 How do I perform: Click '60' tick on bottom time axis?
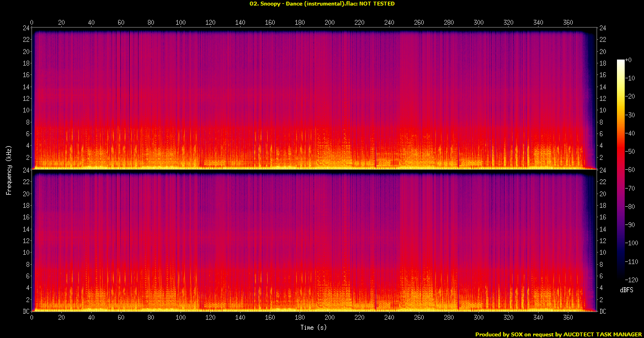[x=121, y=317]
